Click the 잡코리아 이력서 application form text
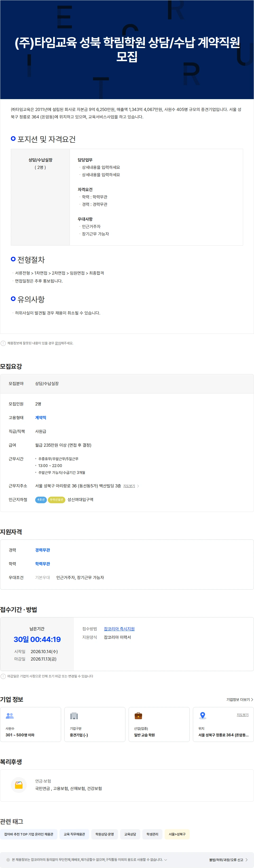Image resolution: width=254 pixels, height=868 pixels. pos(117,637)
